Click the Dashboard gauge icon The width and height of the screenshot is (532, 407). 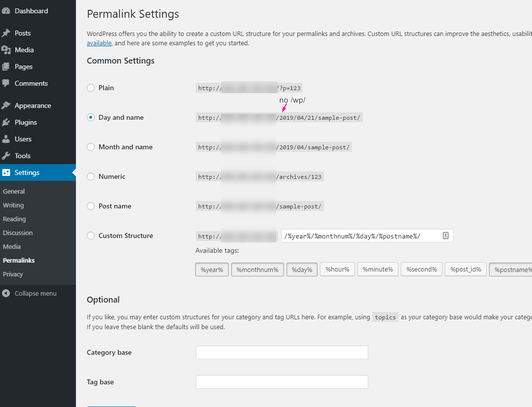coord(6,11)
